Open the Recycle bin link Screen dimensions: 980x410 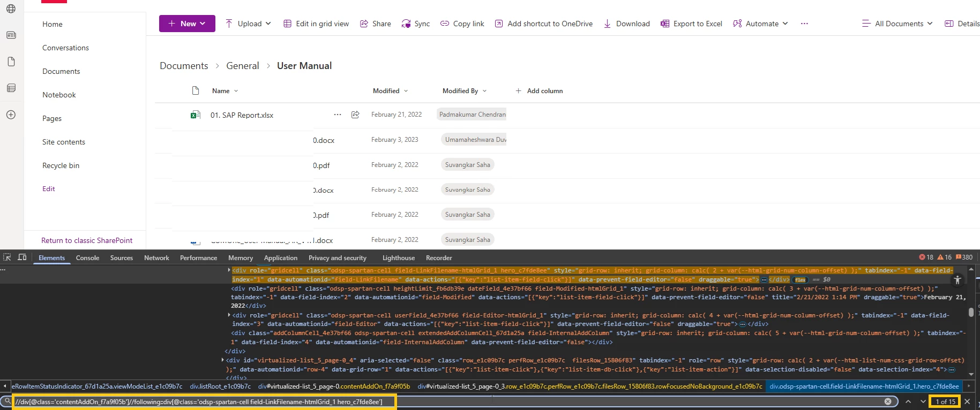(61, 165)
